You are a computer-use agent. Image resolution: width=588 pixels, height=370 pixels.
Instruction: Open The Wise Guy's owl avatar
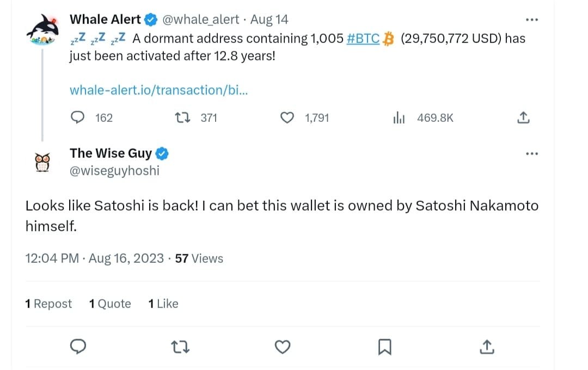tap(42, 162)
